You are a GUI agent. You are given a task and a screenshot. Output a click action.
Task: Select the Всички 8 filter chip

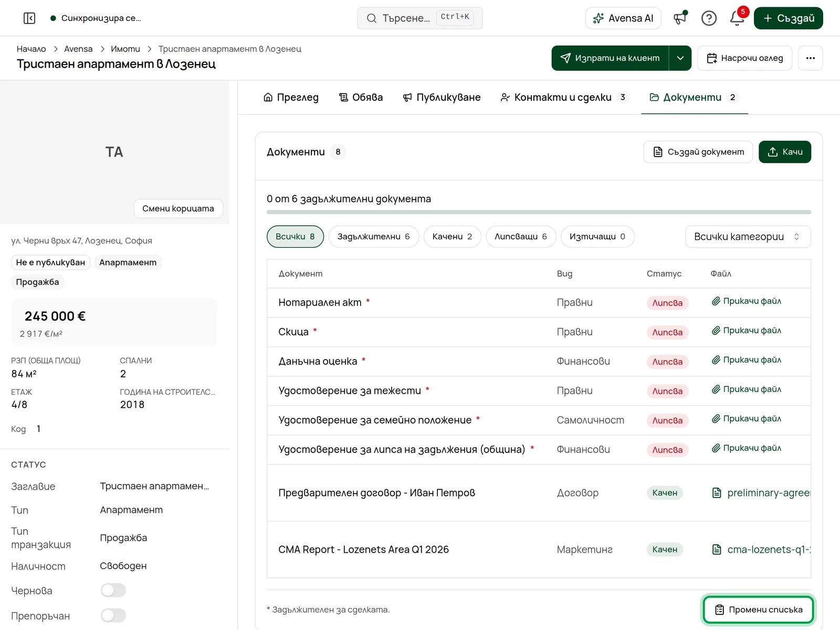point(295,237)
